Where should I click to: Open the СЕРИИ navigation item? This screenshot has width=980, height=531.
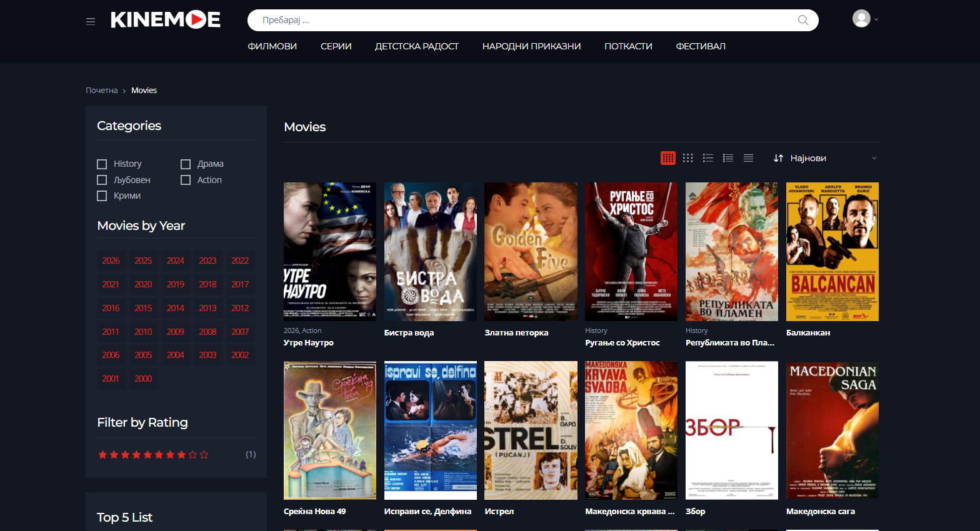pos(336,46)
